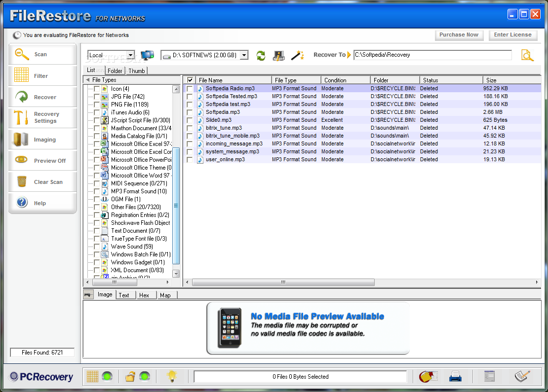This screenshot has width=548, height=392.
Task: Click the PCRecovery logo
Action: [x=41, y=377]
